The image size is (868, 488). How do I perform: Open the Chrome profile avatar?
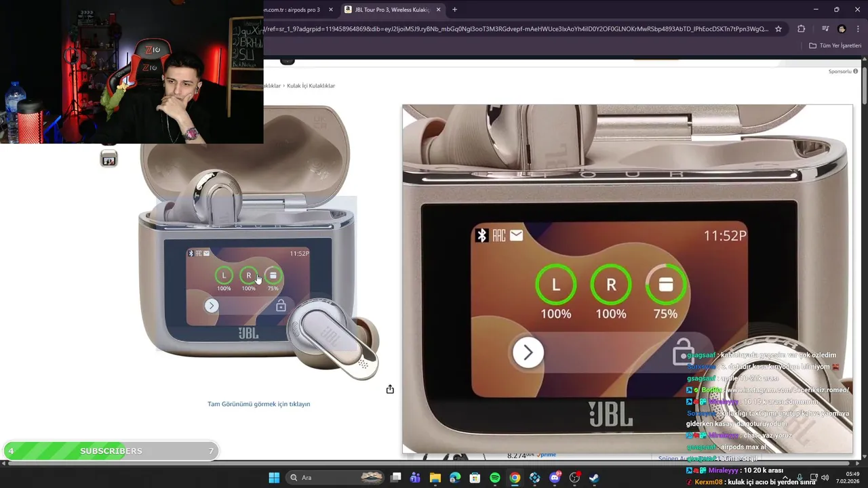[842, 29]
